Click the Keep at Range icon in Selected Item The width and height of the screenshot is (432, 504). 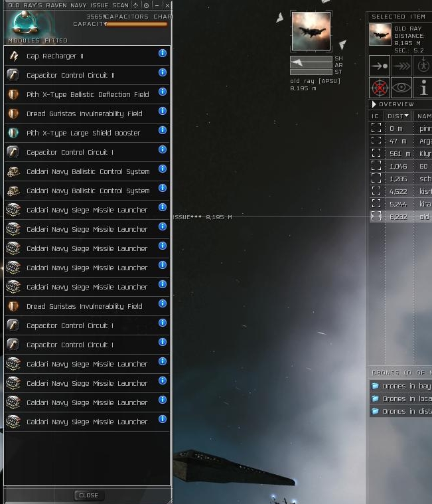pyautogui.click(x=423, y=66)
